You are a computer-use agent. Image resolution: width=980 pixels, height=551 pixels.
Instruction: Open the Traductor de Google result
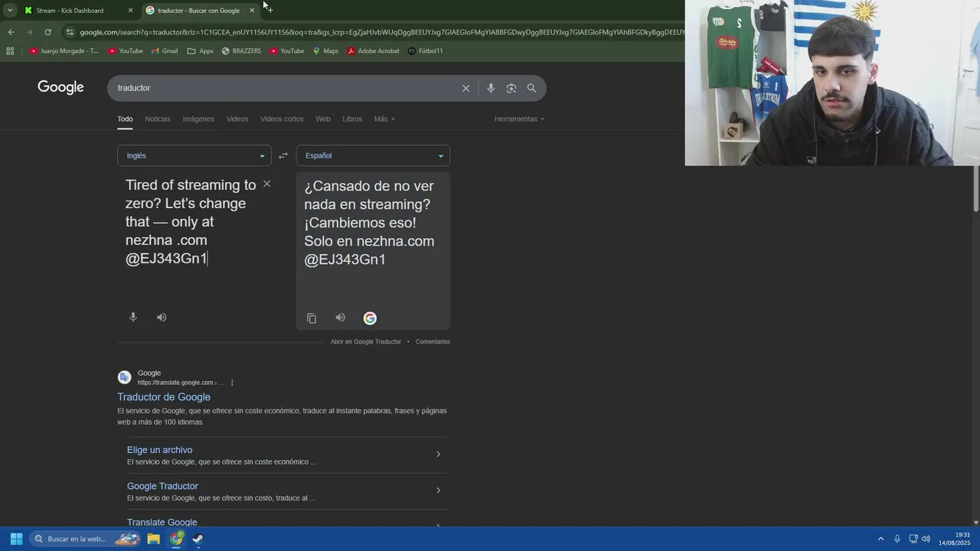click(164, 396)
